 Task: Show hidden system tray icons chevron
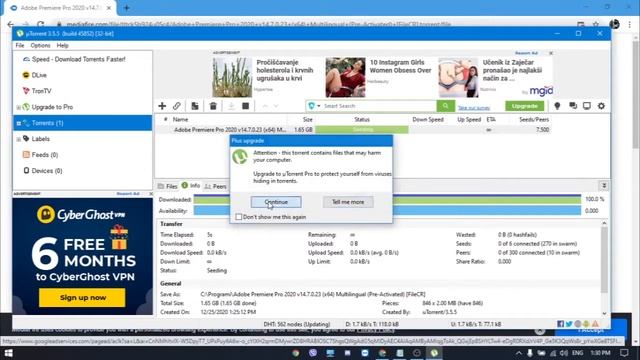pos(518,353)
